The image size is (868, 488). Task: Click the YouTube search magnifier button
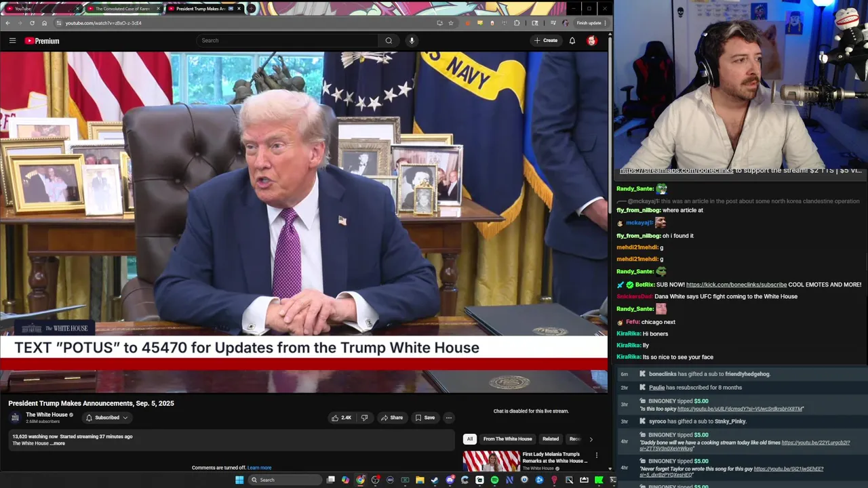[x=389, y=41]
